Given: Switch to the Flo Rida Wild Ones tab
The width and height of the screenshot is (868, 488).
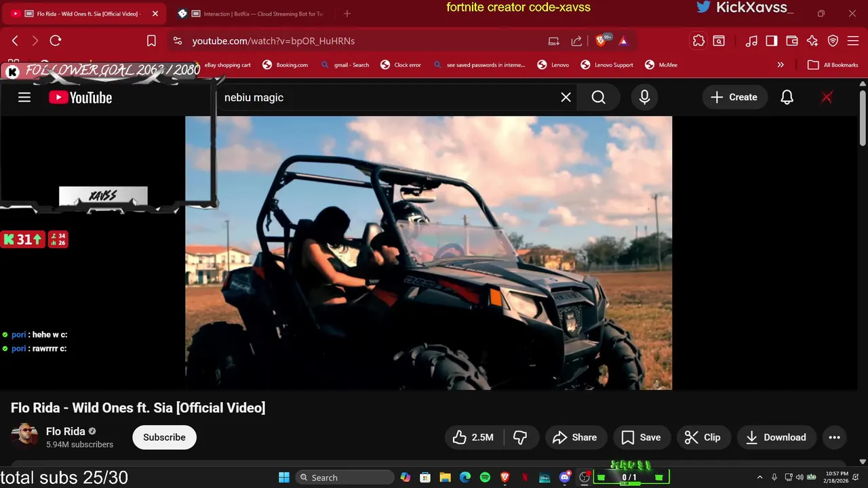Looking at the screenshot, I should pos(84,14).
